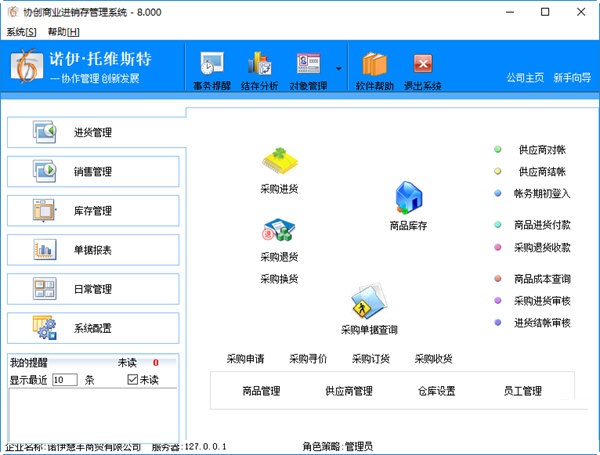Image resolution: width=600 pixels, height=455 pixels.
Task: Open 新手向导 link
Action: tap(572, 78)
